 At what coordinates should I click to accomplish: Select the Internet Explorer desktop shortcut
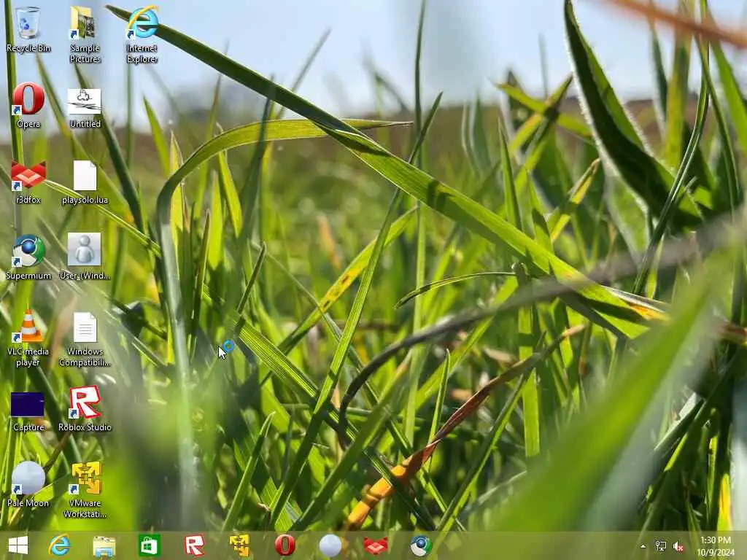point(142,34)
